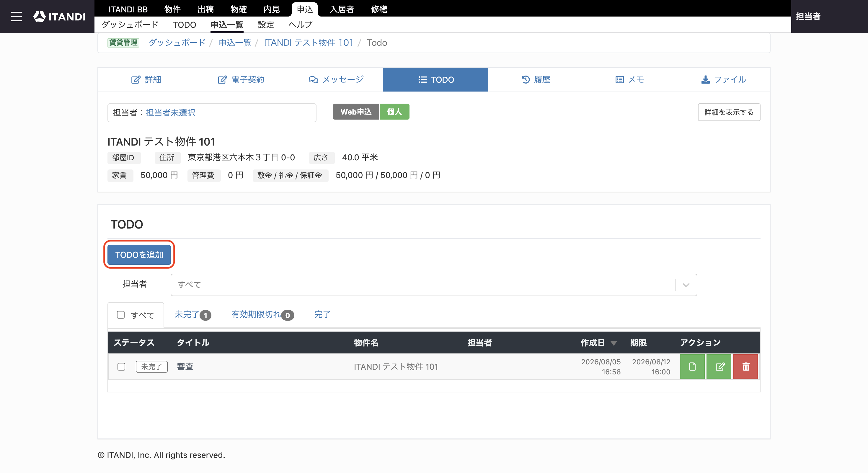Check the 審査 row checkbox
The image size is (868, 473).
click(x=121, y=366)
